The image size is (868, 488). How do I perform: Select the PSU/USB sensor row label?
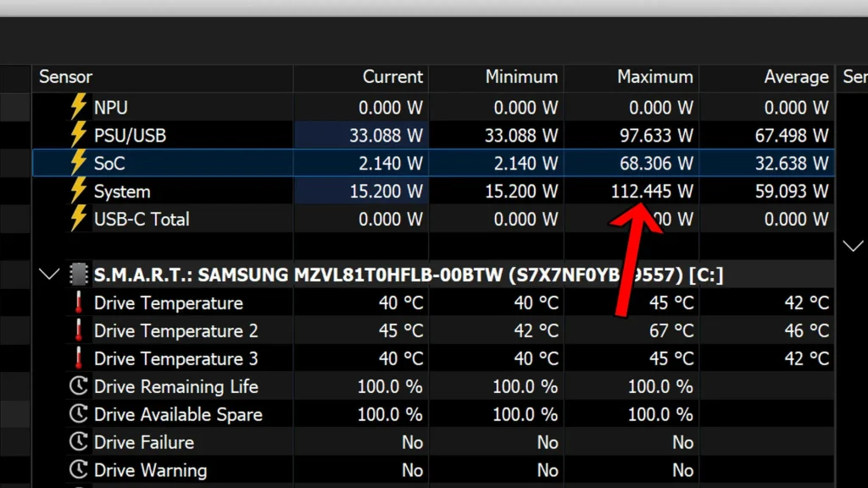(130, 136)
